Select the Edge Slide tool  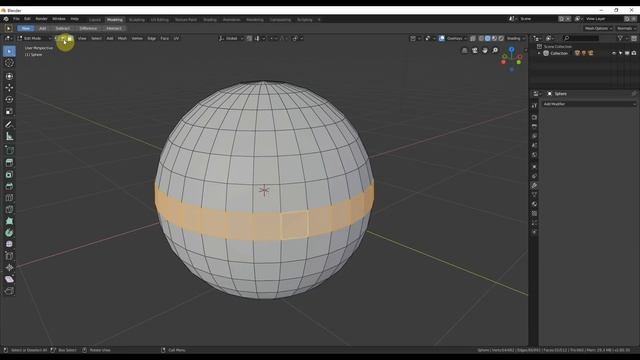tap(9, 256)
